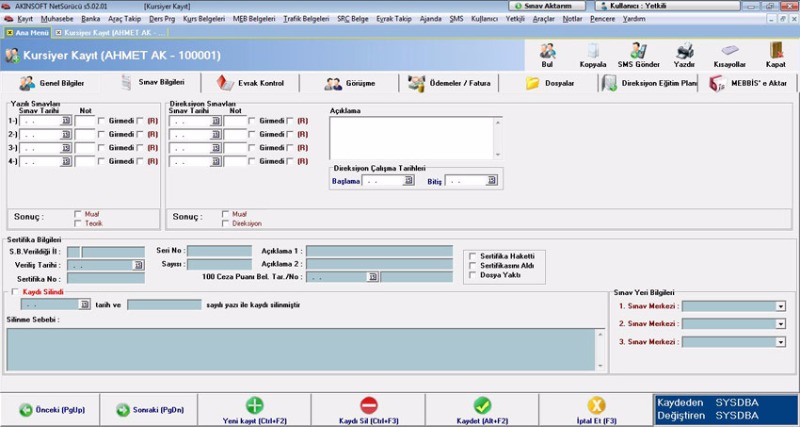Viewport: 800px width, 427px height.
Task: Click the Yazdır printer icon
Action: [x=685, y=51]
